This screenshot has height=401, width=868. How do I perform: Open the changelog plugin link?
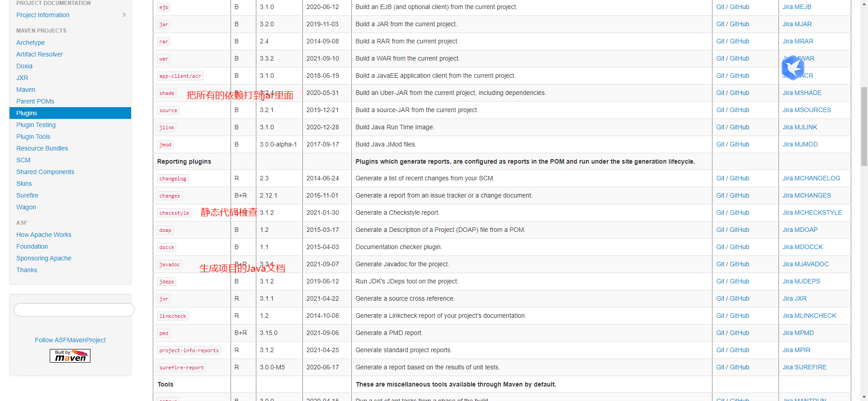(x=173, y=179)
